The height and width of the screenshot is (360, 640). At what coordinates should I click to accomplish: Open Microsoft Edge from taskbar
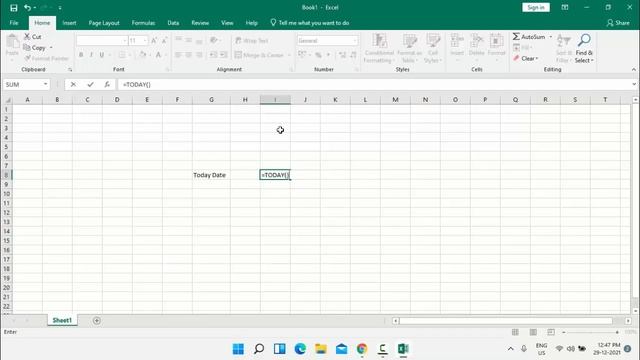(x=300, y=349)
